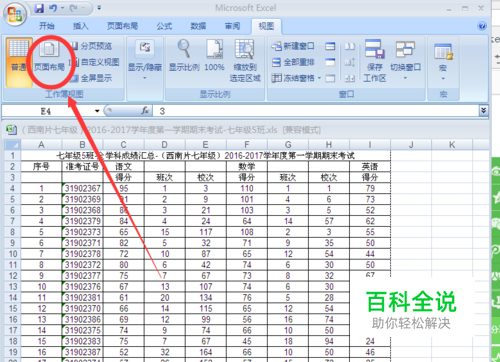The height and width of the screenshot is (362, 500).
Task: Click the 语文 subject header cell
Action: (124, 166)
